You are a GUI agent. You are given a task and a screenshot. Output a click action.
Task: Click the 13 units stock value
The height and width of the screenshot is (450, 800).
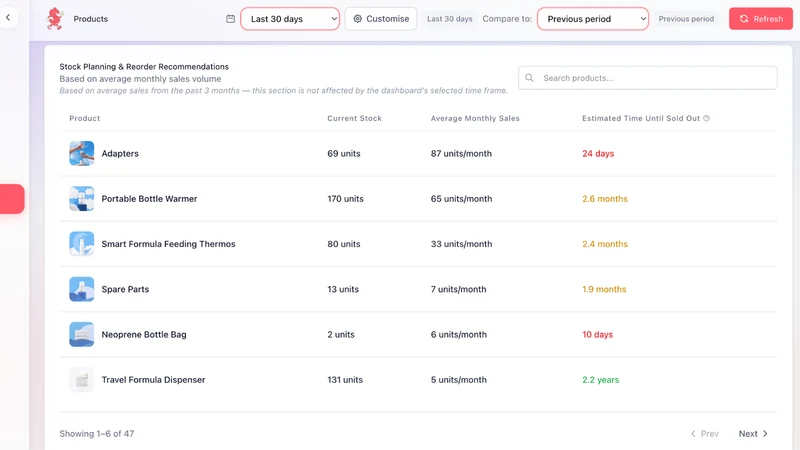coord(343,289)
